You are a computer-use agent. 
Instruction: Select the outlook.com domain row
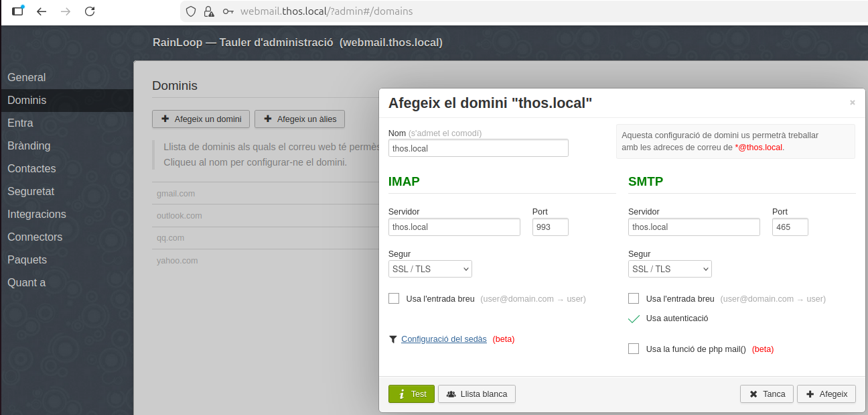(265, 216)
